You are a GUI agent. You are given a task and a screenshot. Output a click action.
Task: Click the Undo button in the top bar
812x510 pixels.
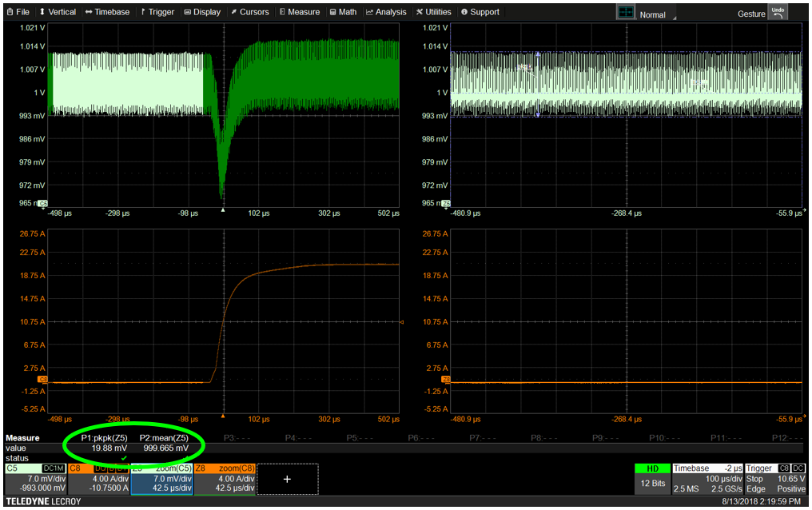tap(778, 13)
